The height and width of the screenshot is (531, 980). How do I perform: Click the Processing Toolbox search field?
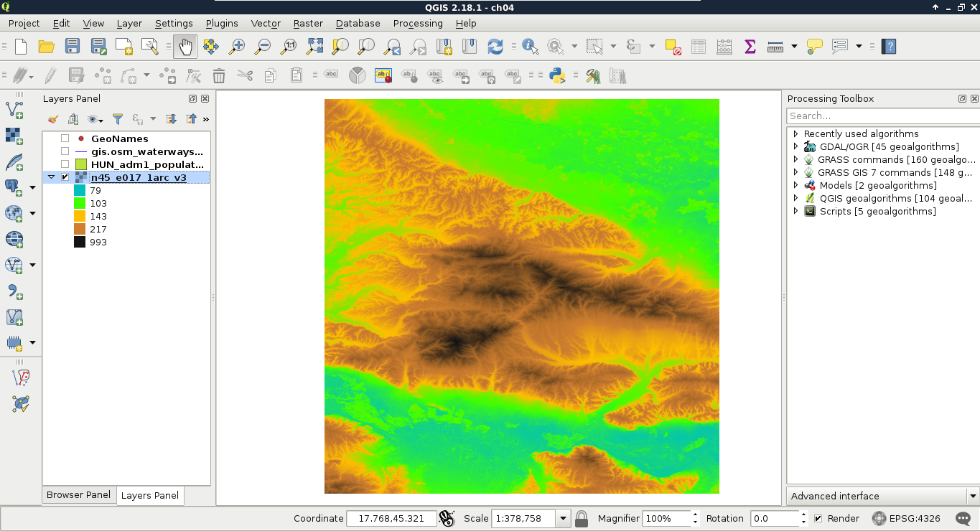coord(882,116)
